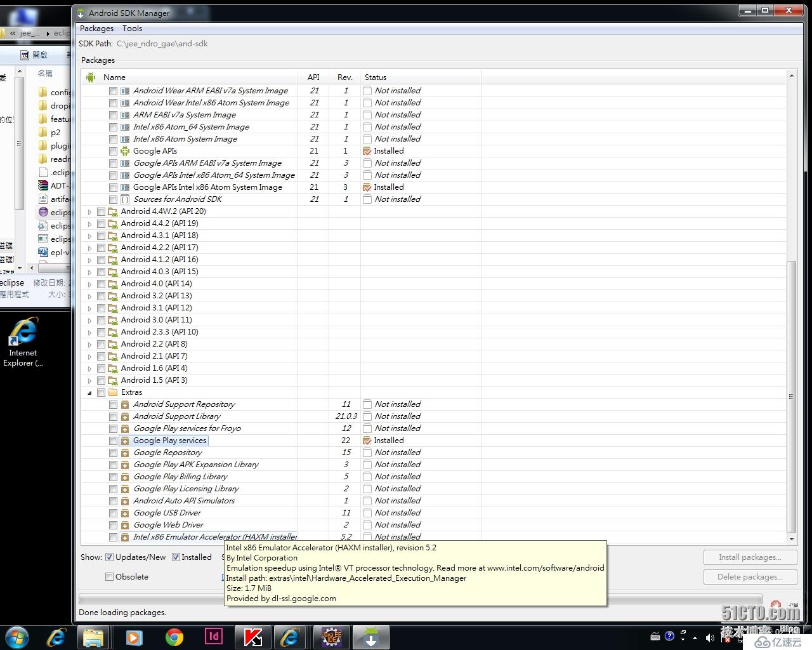Enable the Obsolete filter checkbox
This screenshot has height=650, width=812.
pyautogui.click(x=109, y=577)
